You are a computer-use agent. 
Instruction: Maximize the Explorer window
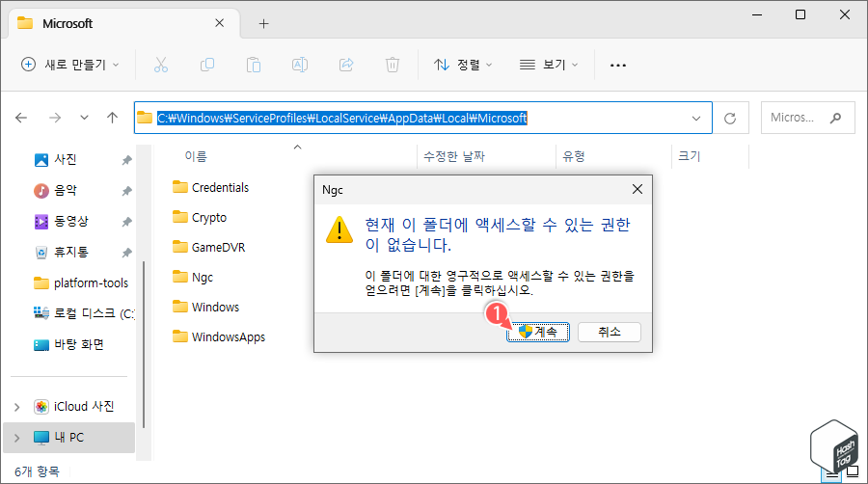[x=800, y=14]
